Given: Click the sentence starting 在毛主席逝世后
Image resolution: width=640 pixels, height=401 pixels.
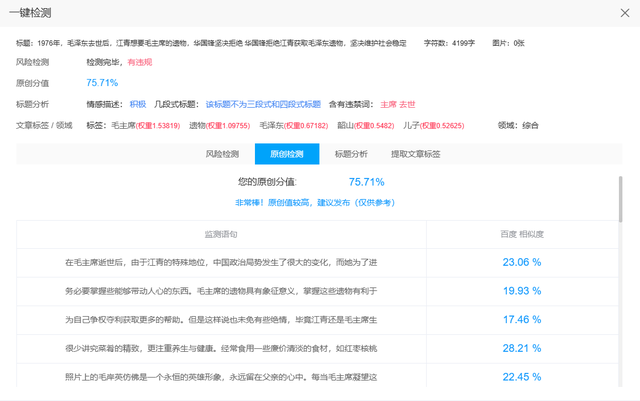Looking at the screenshot, I should click(x=221, y=262).
